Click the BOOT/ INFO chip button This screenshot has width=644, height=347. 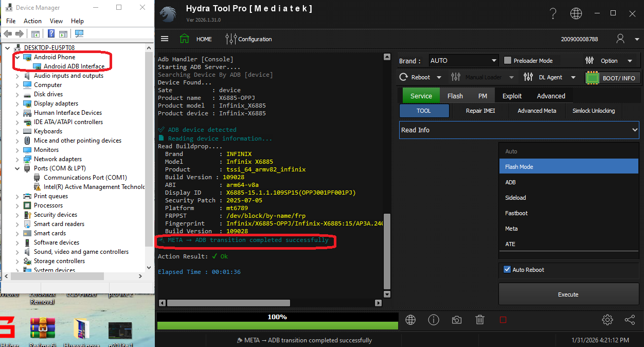[613, 78]
